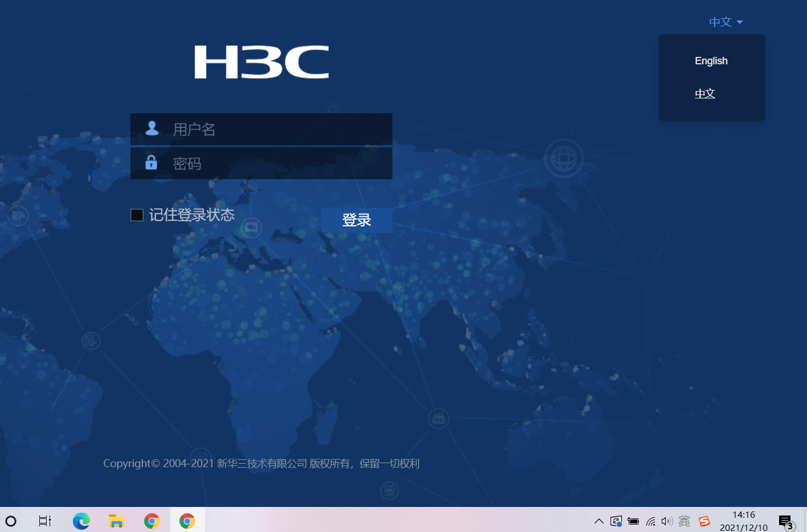Click the 登录 login button
807x532 pixels.
pos(357,220)
